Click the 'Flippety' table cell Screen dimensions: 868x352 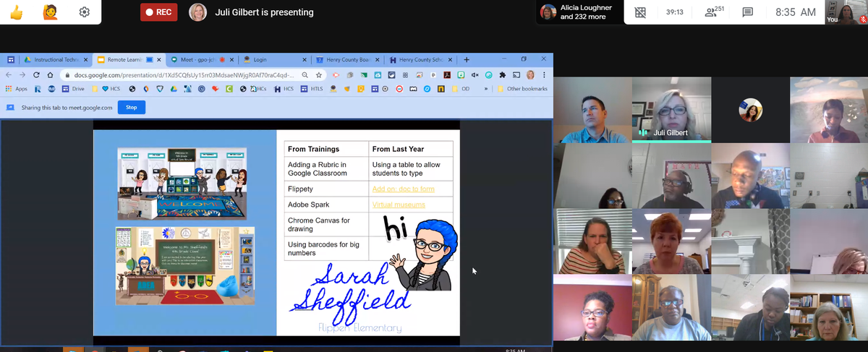(x=326, y=189)
